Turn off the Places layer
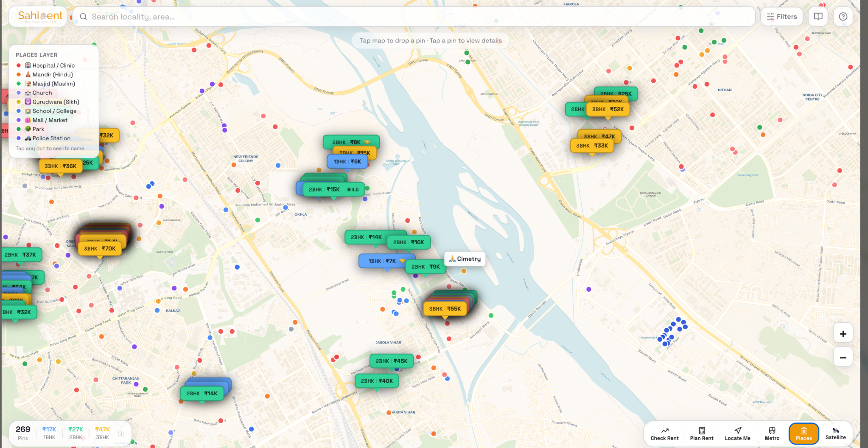Viewport: 868px width, 448px height. pos(804,434)
